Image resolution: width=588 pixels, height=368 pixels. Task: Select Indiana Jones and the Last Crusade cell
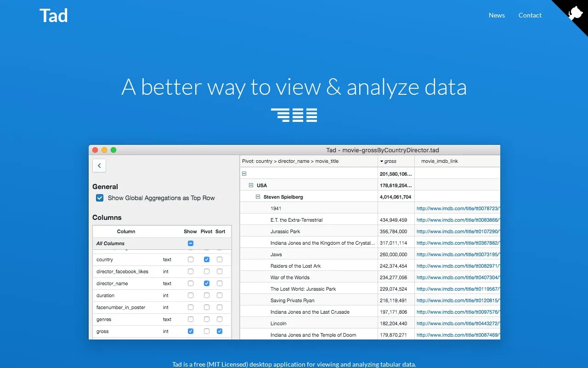click(310, 312)
